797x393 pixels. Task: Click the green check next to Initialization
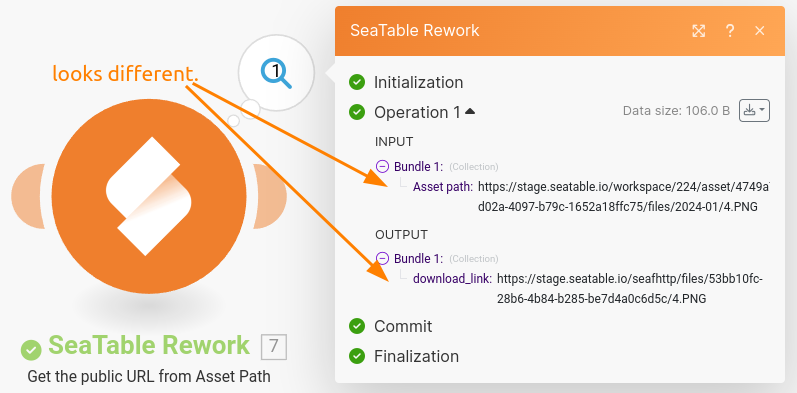[357, 82]
